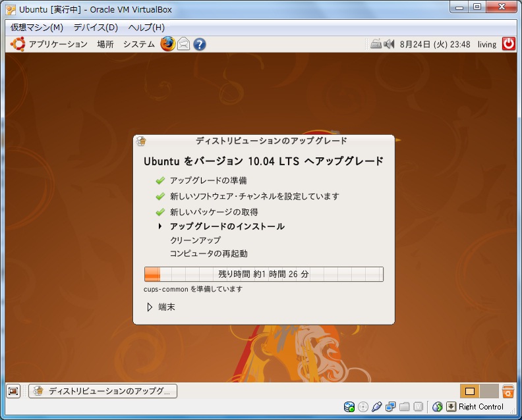Click the VirtualBox shared folders status icon

[x=404, y=407]
